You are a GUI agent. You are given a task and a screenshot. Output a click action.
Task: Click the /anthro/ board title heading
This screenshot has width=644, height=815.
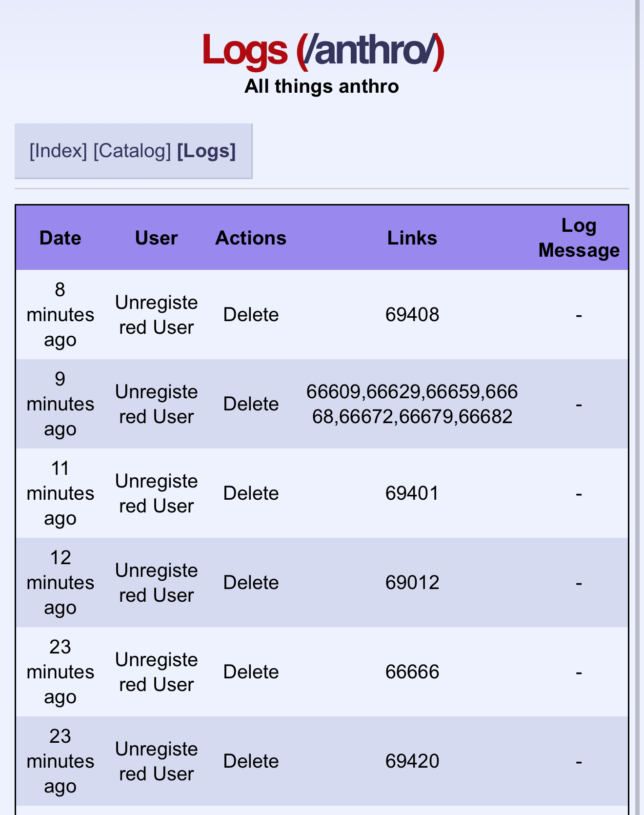322,51
